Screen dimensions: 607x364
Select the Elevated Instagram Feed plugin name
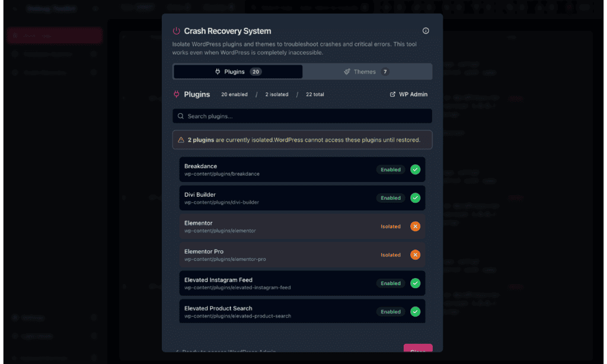click(218, 280)
